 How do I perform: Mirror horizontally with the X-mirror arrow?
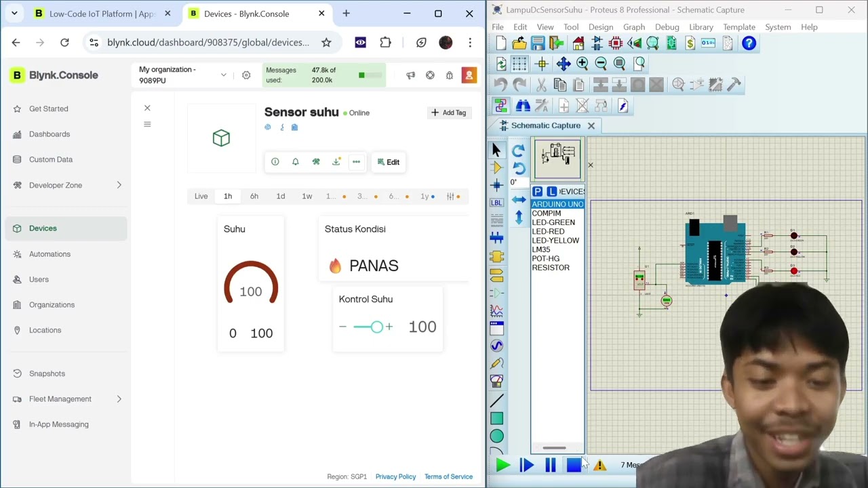519,200
